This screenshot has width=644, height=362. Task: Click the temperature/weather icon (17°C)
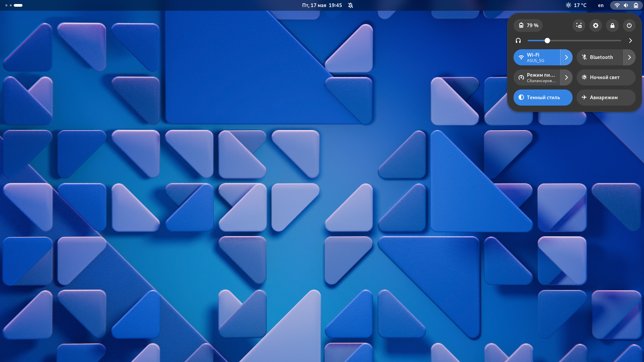[575, 5]
